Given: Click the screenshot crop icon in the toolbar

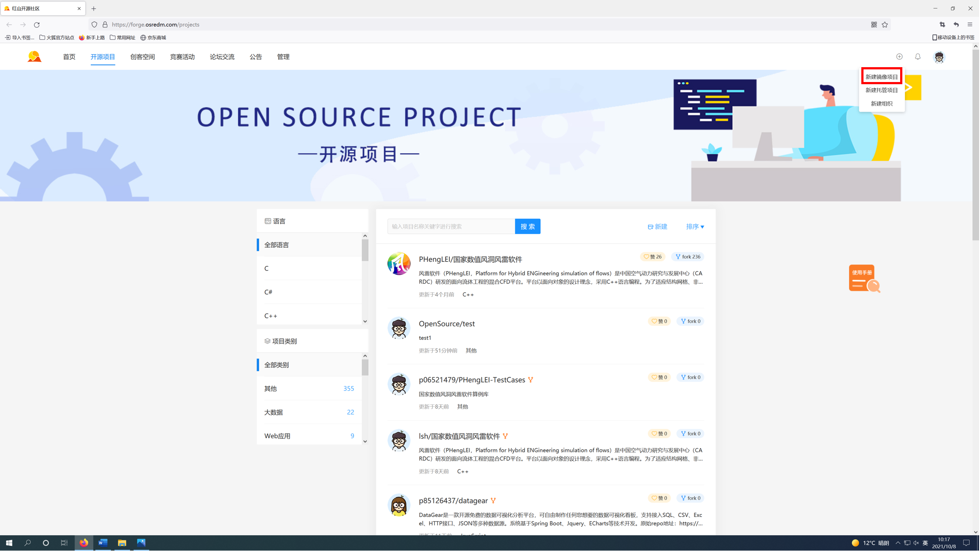Looking at the screenshot, I should (942, 25).
